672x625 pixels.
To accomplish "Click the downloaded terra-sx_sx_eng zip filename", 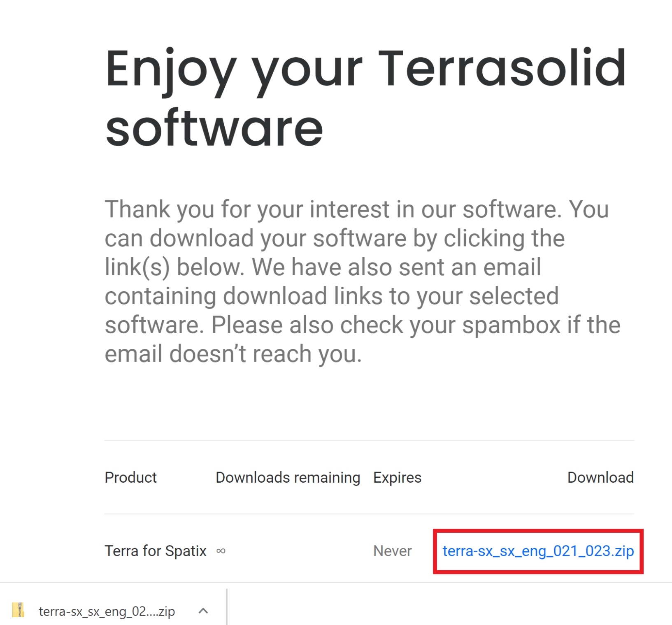I will (x=107, y=611).
